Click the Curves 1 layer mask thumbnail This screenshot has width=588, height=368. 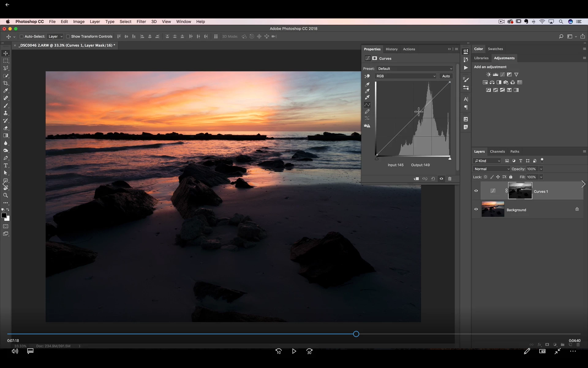click(x=520, y=191)
